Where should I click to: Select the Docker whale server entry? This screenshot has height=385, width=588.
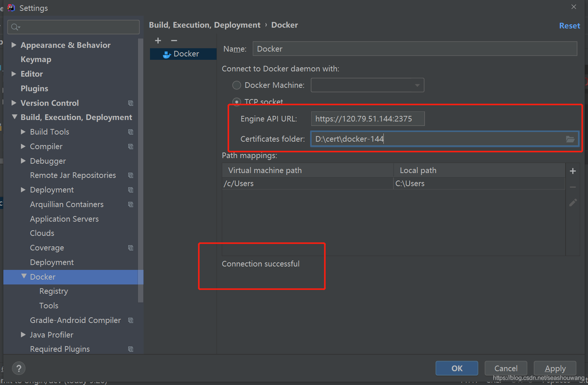[183, 54]
